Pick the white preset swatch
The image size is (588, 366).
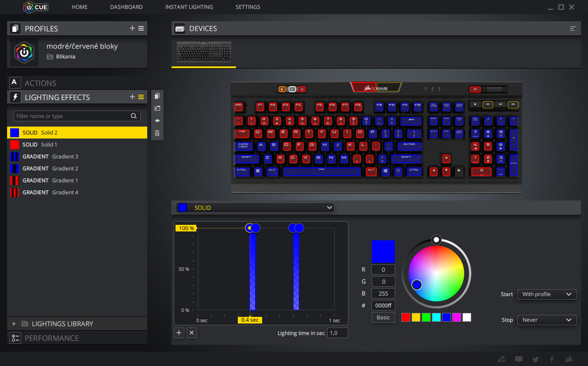pyautogui.click(x=467, y=317)
